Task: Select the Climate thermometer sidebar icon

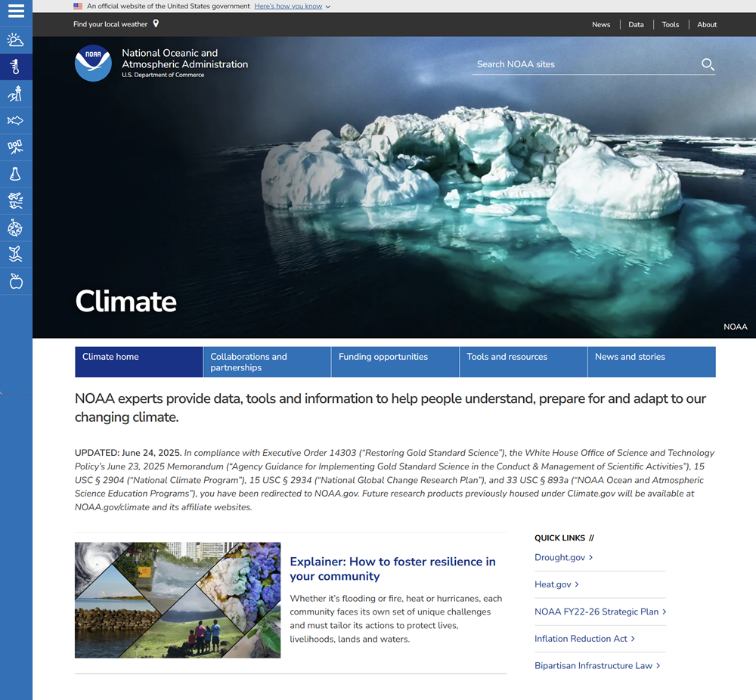Action: click(16, 67)
